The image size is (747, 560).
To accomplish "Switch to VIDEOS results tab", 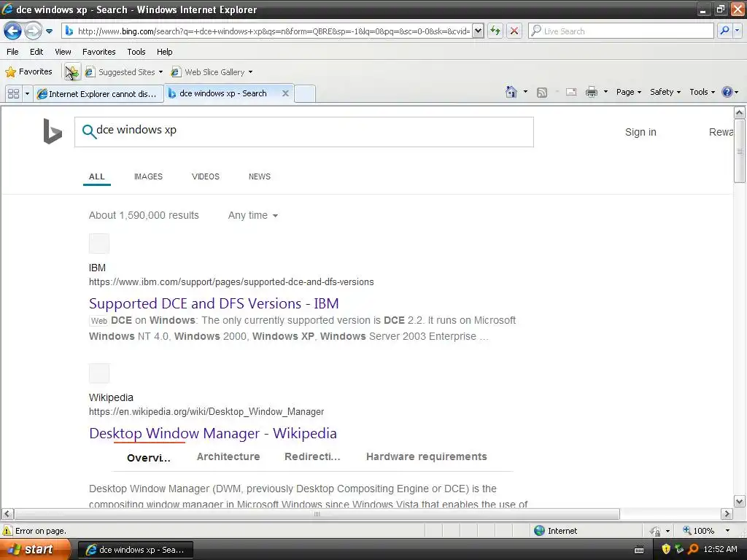I will tap(205, 176).
